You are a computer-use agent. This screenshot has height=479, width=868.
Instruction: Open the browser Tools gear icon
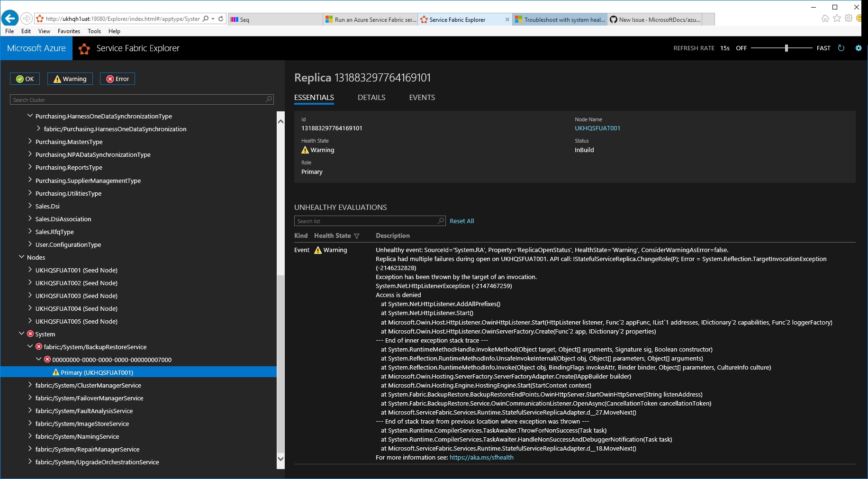click(x=849, y=18)
